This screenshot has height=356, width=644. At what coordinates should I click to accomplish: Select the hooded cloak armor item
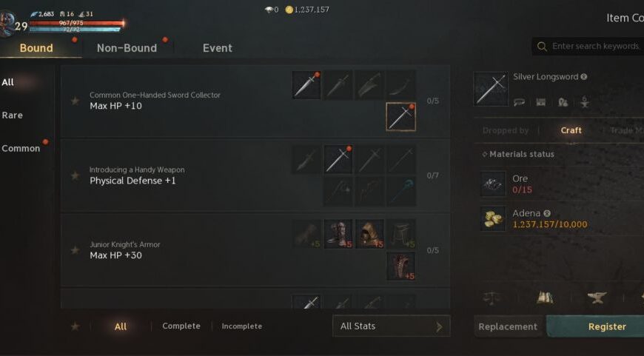click(x=369, y=234)
